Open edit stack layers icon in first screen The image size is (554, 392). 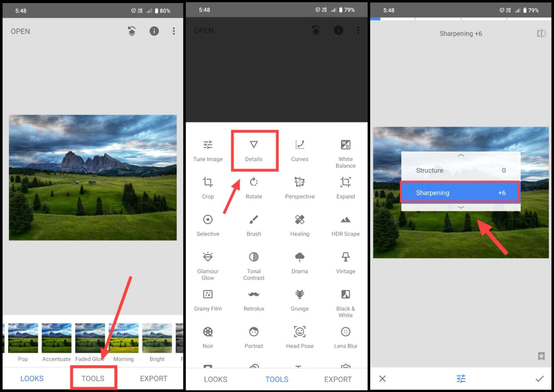(x=132, y=31)
